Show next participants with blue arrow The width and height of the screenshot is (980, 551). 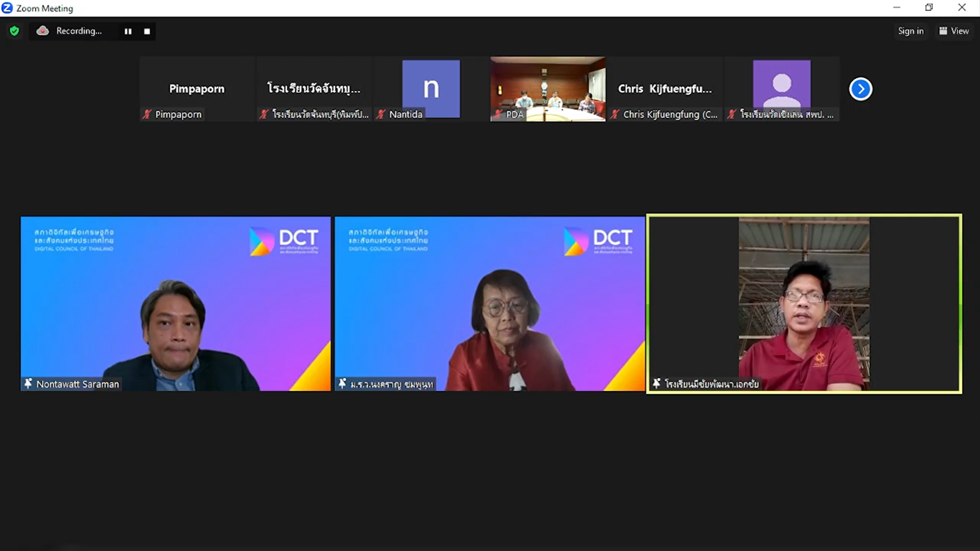[x=860, y=89]
